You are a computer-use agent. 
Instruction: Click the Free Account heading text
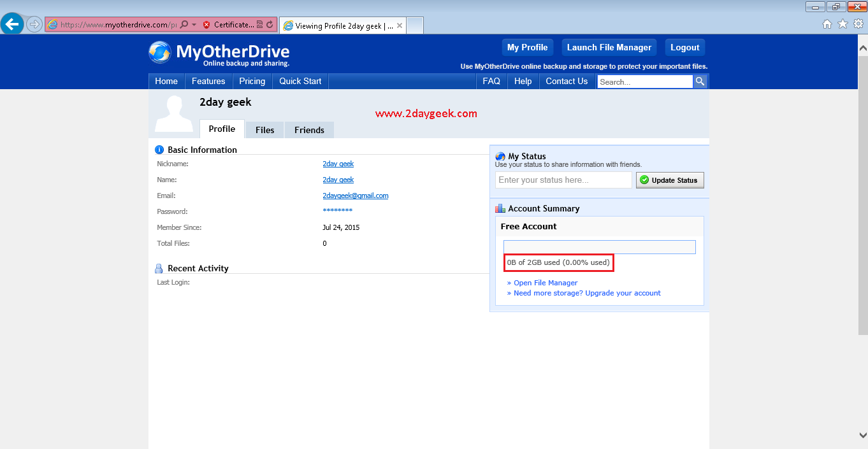point(528,226)
